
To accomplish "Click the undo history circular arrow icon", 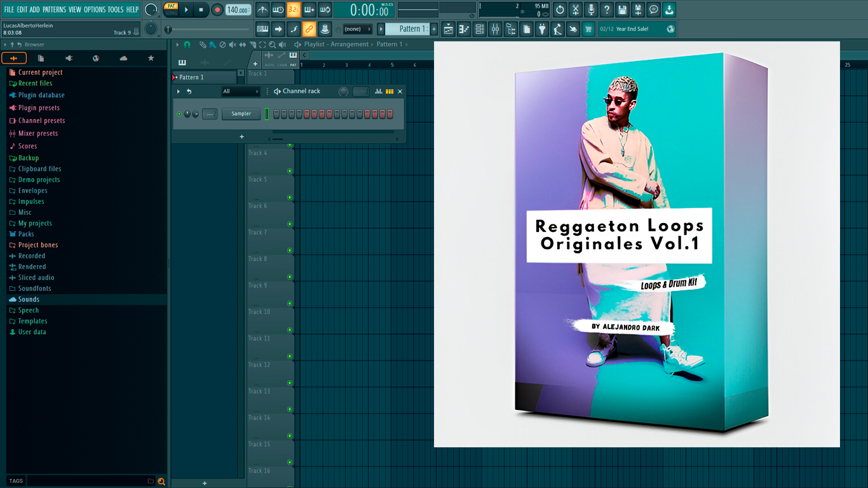I will tap(560, 10).
